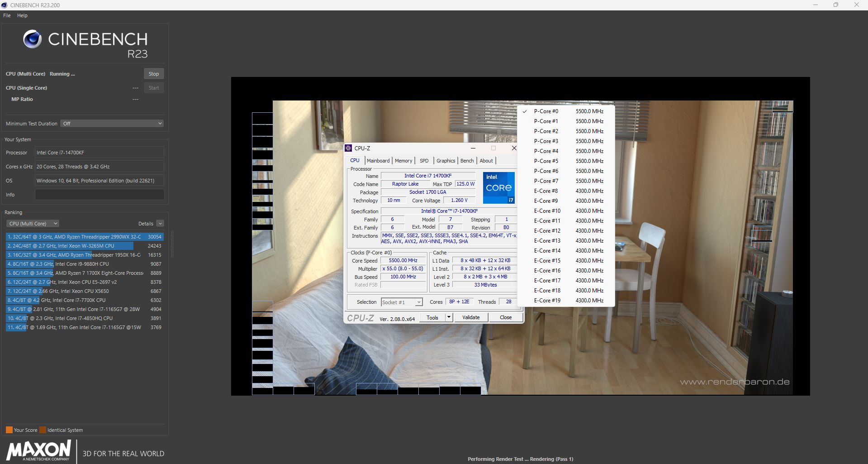Click the Tools button in CPU-Z
The image size is (868, 464).
[432, 317]
